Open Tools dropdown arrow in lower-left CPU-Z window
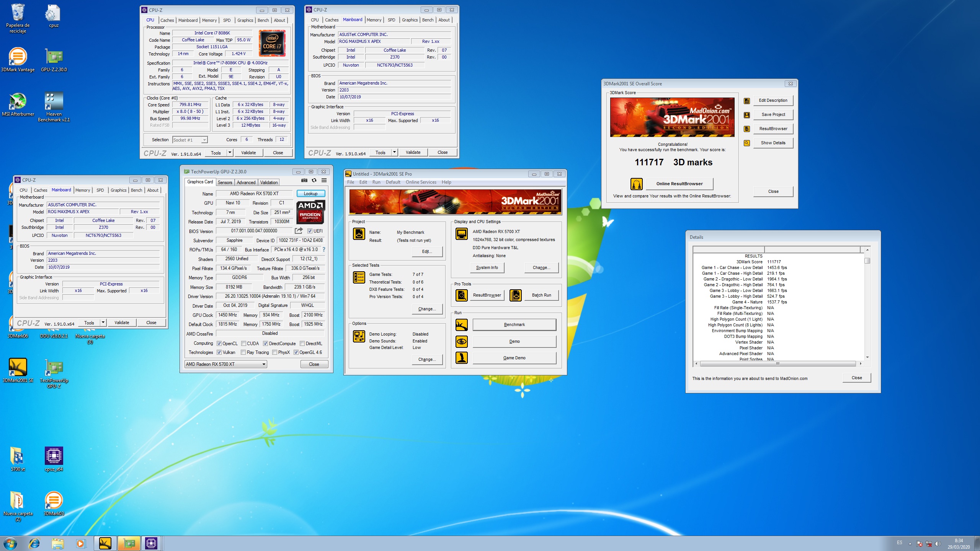 tap(103, 323)
